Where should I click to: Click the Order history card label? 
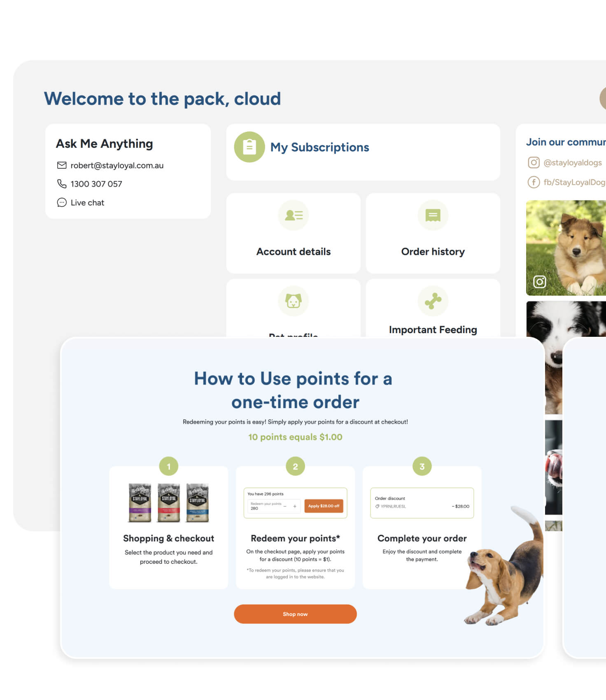pos(433,252)
